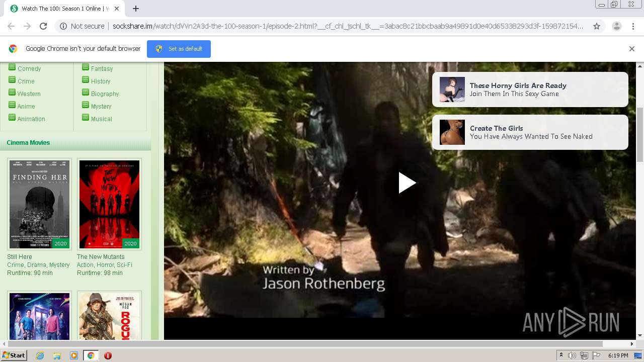Bookmark this page with the star icon
644x362 pixels.
[x=597, y=26]
